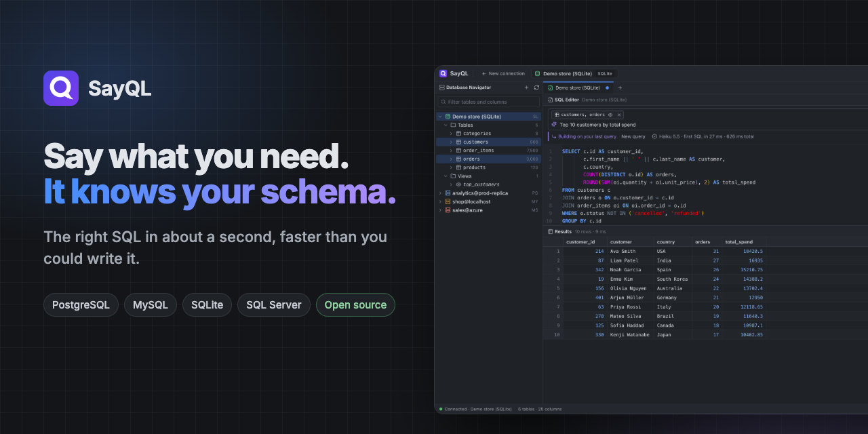This screenshot has height=434, width=868.
Task: Click the table icon beside order_items
Action: 458,151
